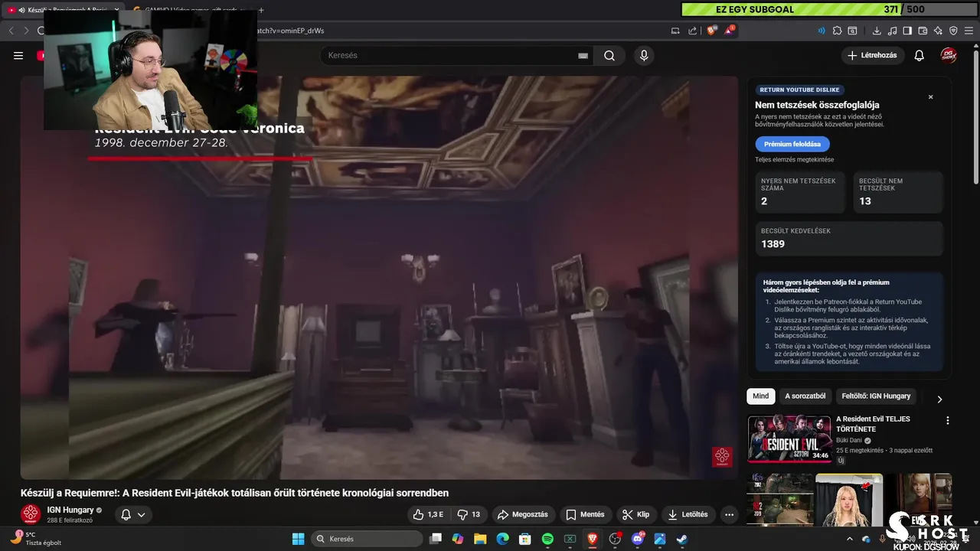Click the cast/install screen icon in address bar
980x551 pixels.
coord(675,31)
